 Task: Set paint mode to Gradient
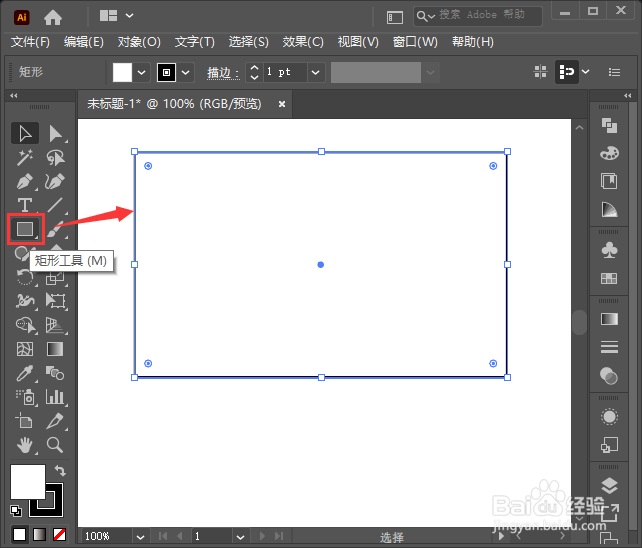(39, 534)
